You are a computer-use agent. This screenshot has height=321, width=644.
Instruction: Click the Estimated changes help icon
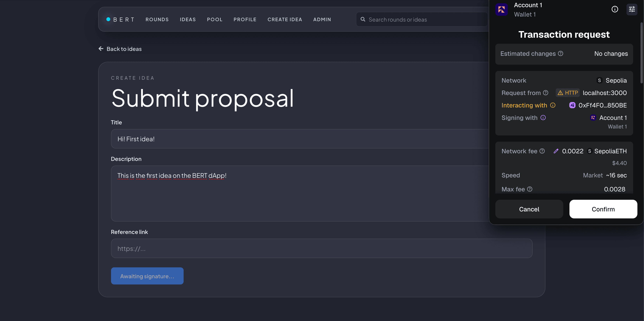561,54
